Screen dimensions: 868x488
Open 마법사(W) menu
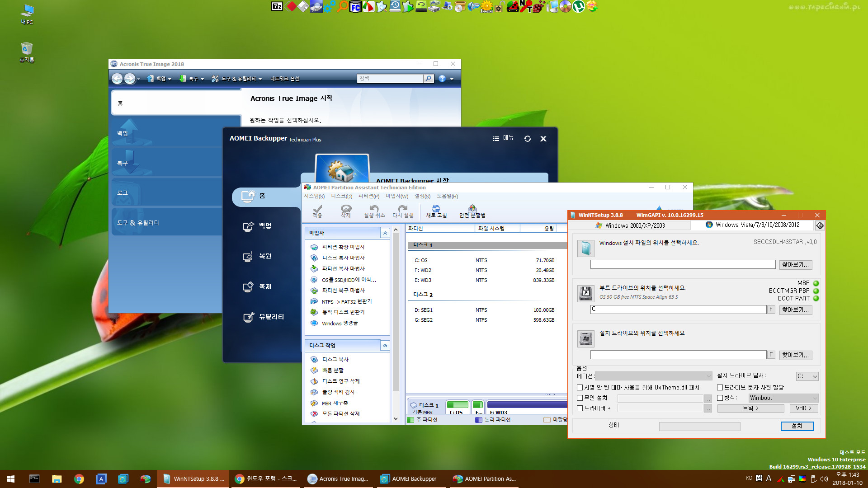(397, 196)
